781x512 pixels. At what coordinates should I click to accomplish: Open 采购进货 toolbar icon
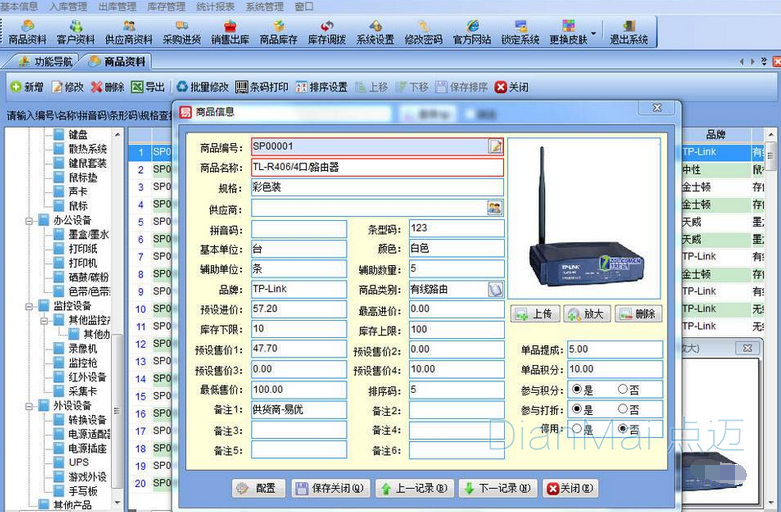click(182, 32)
